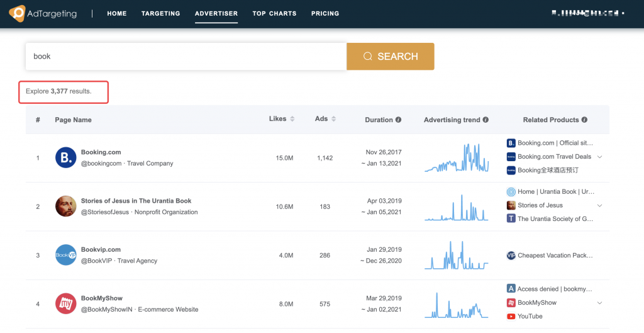This screenshot has height=333, width=644.
Task: Click the 'Access denied' product 'A' icon
Action: pos(511,289)
